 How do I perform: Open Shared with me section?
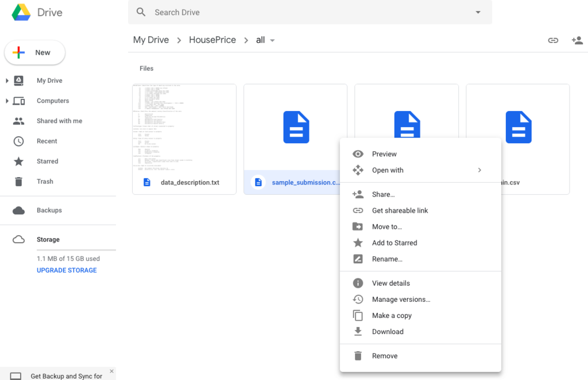tap(59, 121)
